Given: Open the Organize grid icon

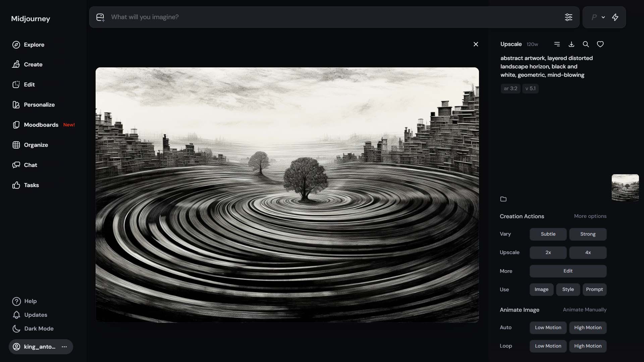Looking at the screenshot, I should (x=16, y=145).
